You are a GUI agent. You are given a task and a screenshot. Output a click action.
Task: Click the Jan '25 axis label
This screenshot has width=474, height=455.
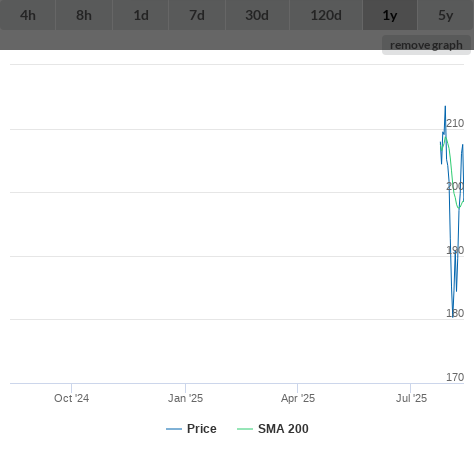pyautogui.click(x=185, y=398)
